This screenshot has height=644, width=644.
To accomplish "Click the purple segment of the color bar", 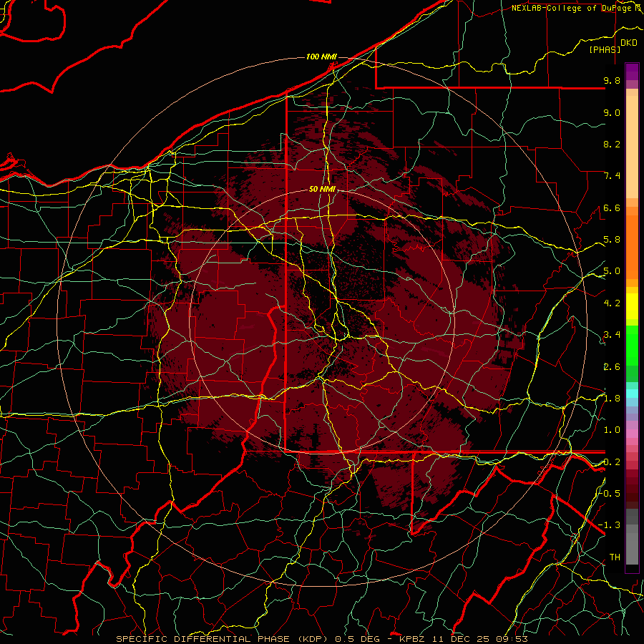I will [x=632, y=72].
